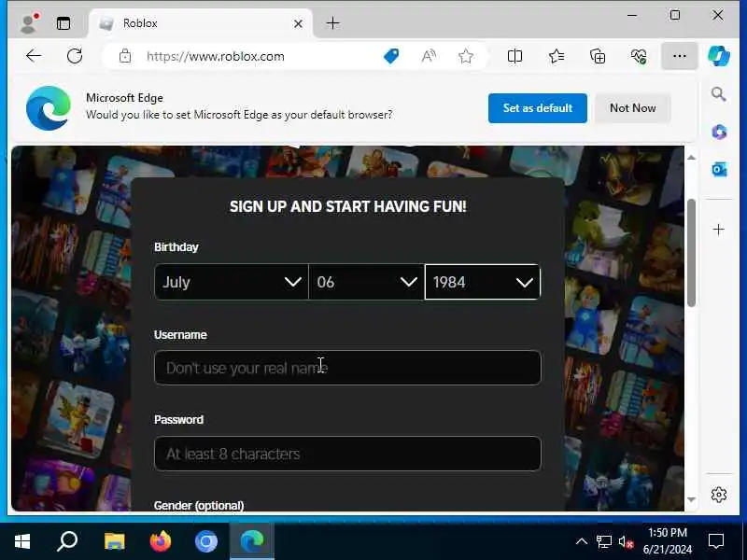Click the muted volume tray icon

(626, 541)
